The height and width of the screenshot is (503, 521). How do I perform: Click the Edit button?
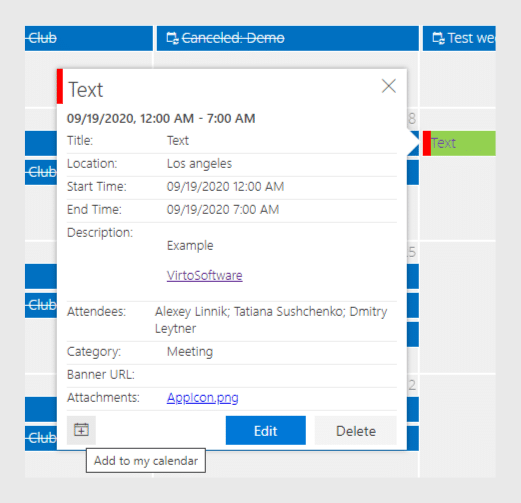(266, 430)
